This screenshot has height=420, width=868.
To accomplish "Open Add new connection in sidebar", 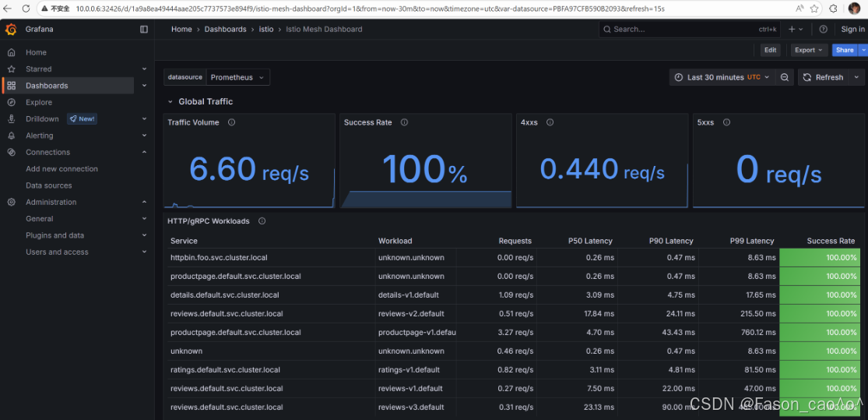I will [61, 169].
